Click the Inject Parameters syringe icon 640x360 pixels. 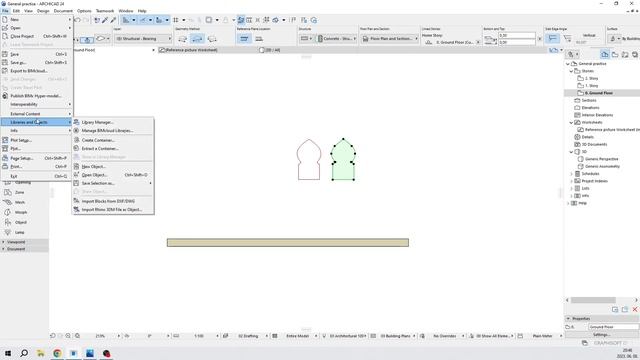click(113, 20)
